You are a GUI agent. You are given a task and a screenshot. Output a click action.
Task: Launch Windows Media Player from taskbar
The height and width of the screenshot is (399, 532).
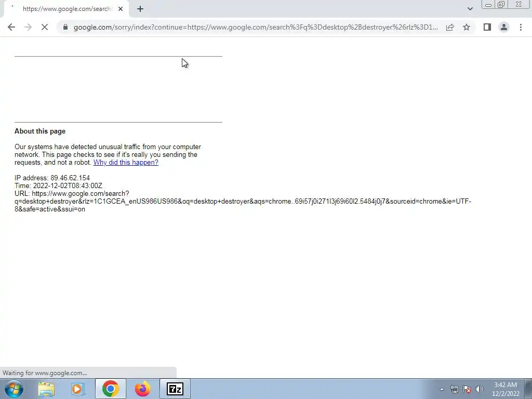[78, 389]
